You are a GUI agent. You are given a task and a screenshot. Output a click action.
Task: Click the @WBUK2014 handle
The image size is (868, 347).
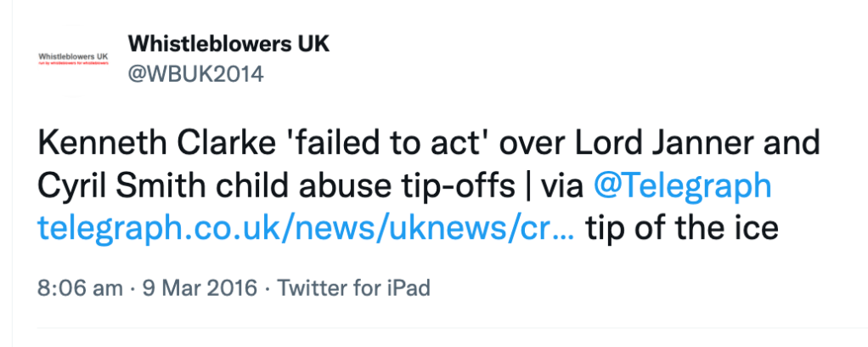195,74
